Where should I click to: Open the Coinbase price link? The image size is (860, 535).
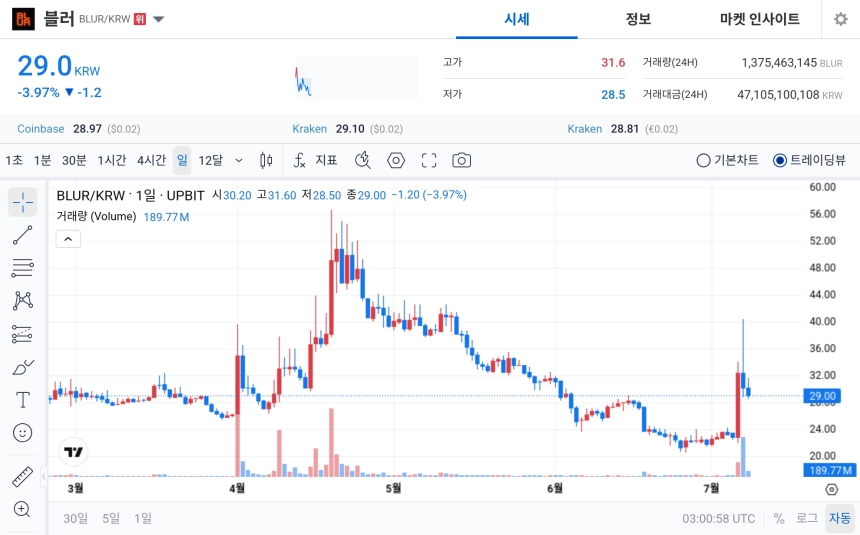point(79,129)
